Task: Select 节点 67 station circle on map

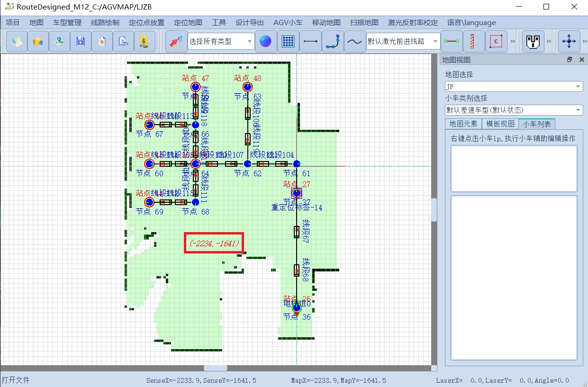Action: click(150, 125)
